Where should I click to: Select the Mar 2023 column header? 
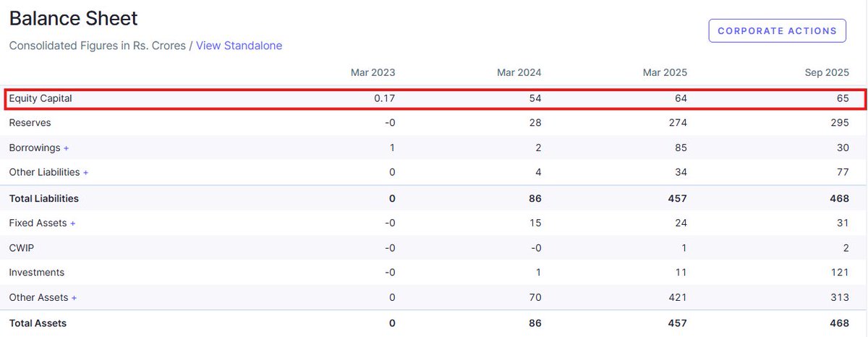(373, 72)
